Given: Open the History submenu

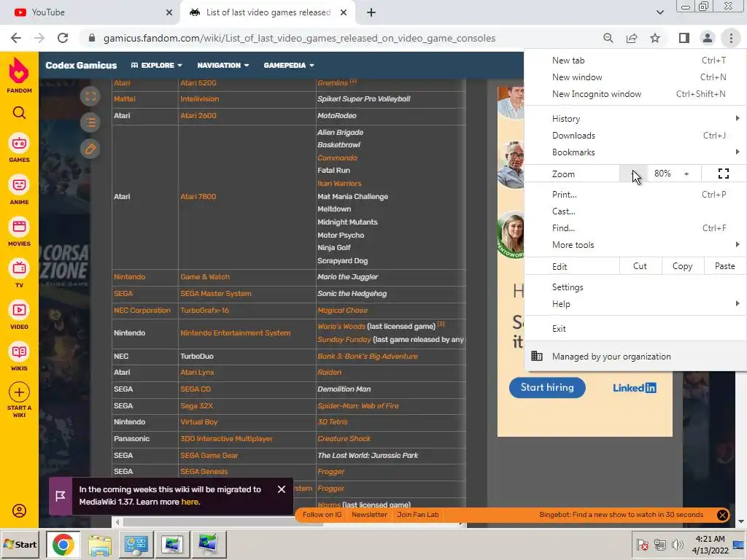Looking at the screenshot, I should [x=635, y=119].
